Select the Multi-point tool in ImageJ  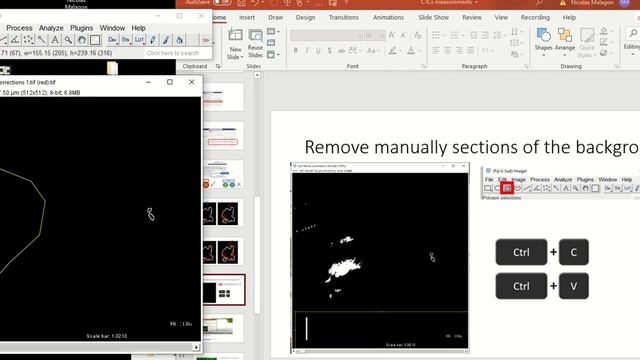pyautogui.click(x=28, y=40)
